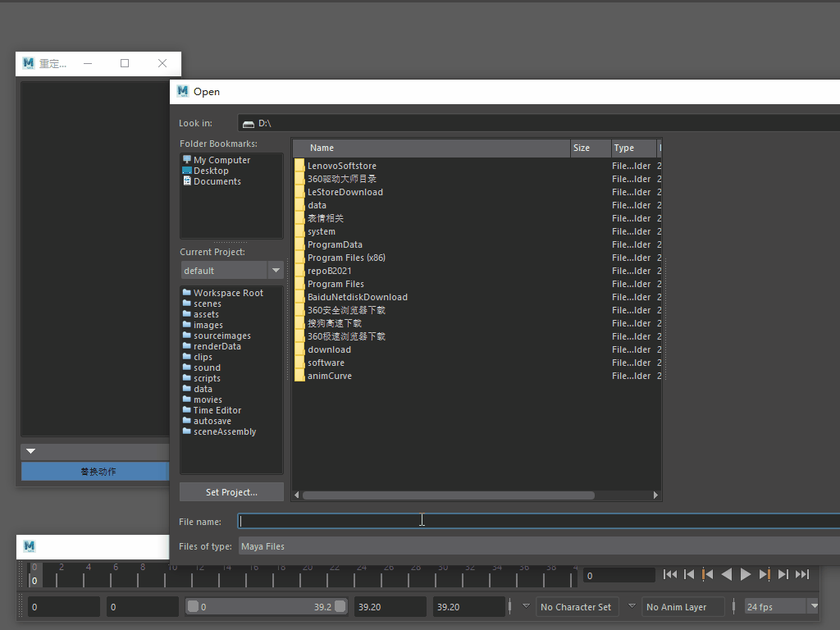Screen dimensions: 840x630
Task: Jump to the next keyframe
Action: coord(765,574)
